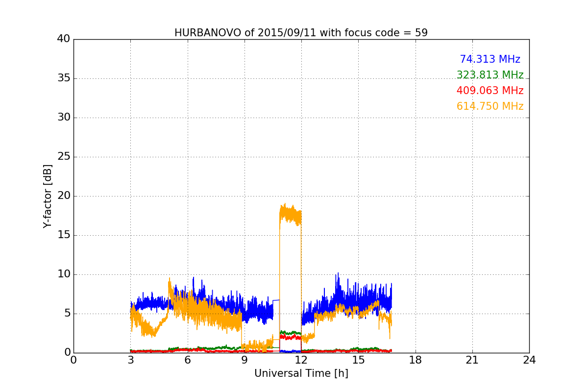The image size is (588, 392).
Task: Click the y-axis tick label 25
Action: pyautogui.click(x=64, y=157)
